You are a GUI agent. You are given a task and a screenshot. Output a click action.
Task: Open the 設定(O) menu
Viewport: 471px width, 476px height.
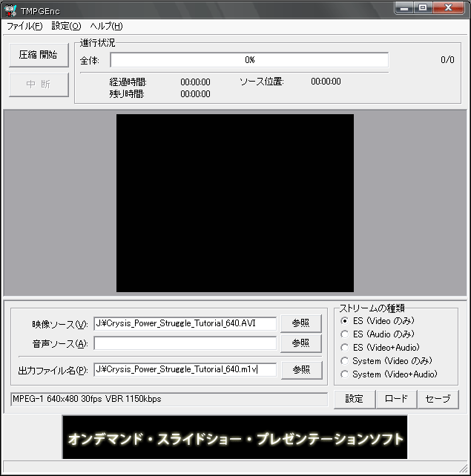tap(66, 26)
